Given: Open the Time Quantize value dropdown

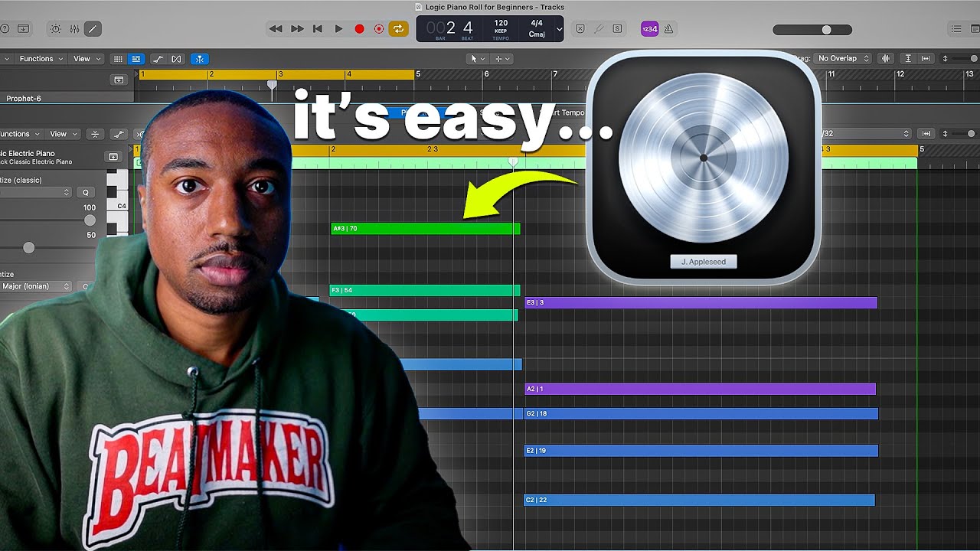Looking at the screenshot, I should click(36, 193).
